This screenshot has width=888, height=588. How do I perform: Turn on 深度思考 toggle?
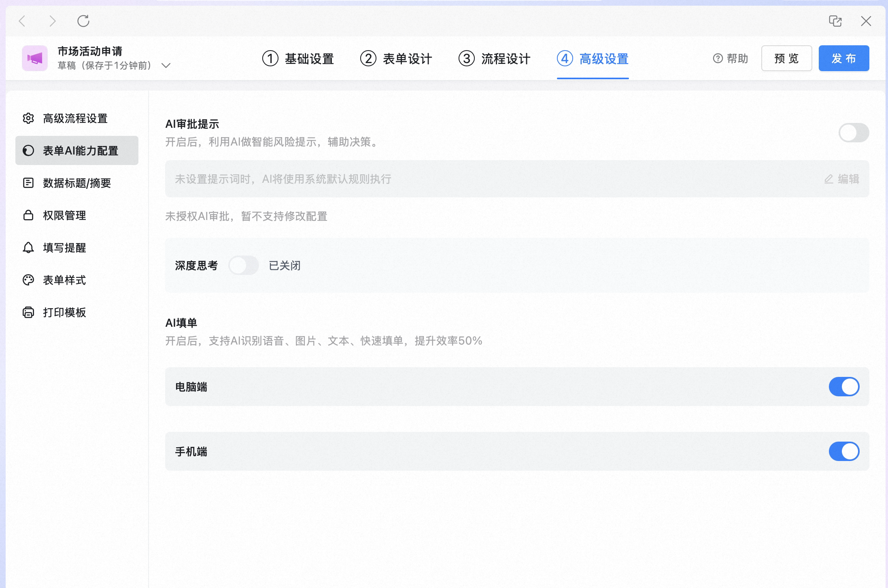[244, 266]
